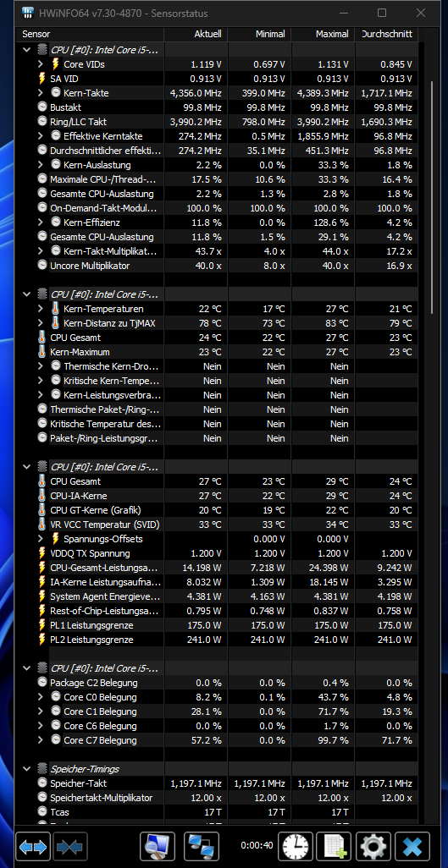Click the Aktuell column header
This screenshot has height=868, width=448.
point(195,35)
